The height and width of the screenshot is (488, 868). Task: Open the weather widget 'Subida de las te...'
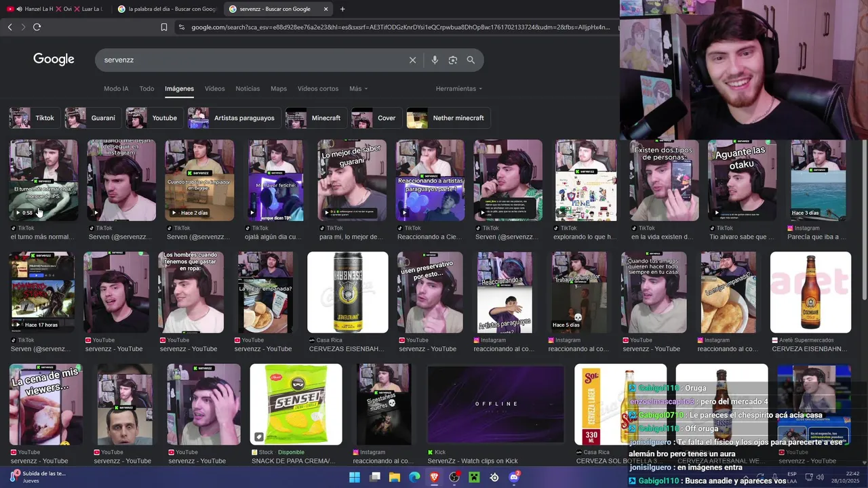click(37, 477)
